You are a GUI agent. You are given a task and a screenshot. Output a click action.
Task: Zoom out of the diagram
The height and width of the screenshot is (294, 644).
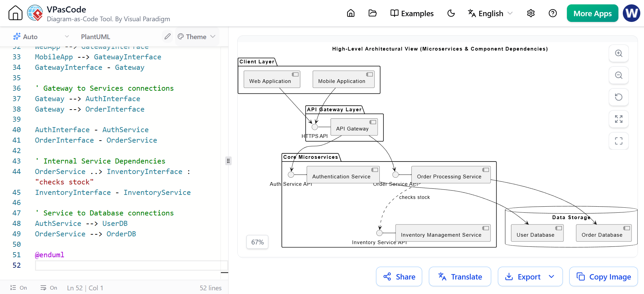tap(619, 75)
